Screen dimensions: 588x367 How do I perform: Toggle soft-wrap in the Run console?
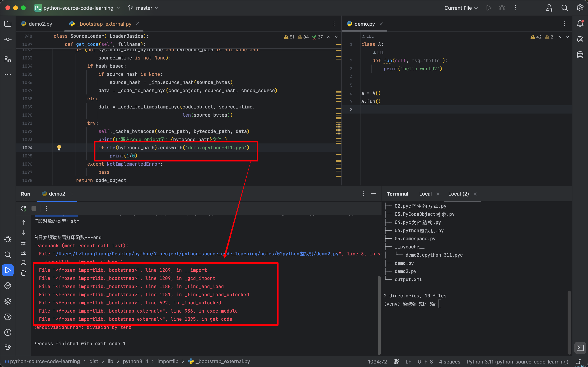(23, 243)
